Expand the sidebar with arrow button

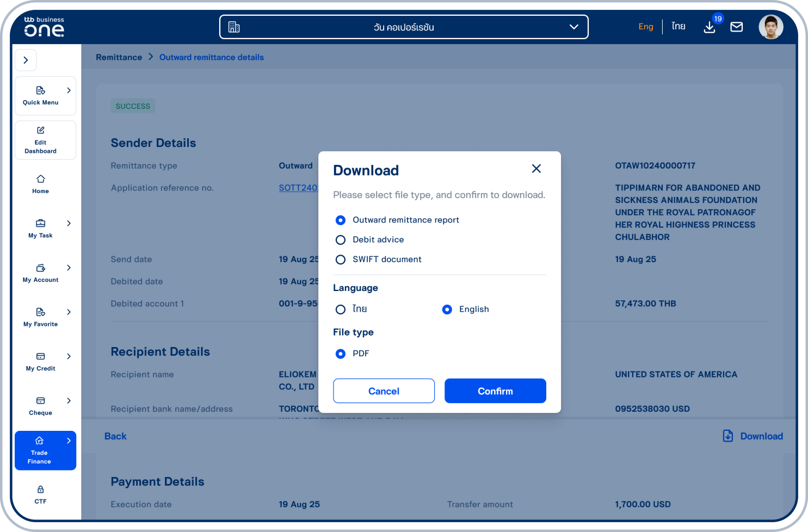click(x=26, y=60)
